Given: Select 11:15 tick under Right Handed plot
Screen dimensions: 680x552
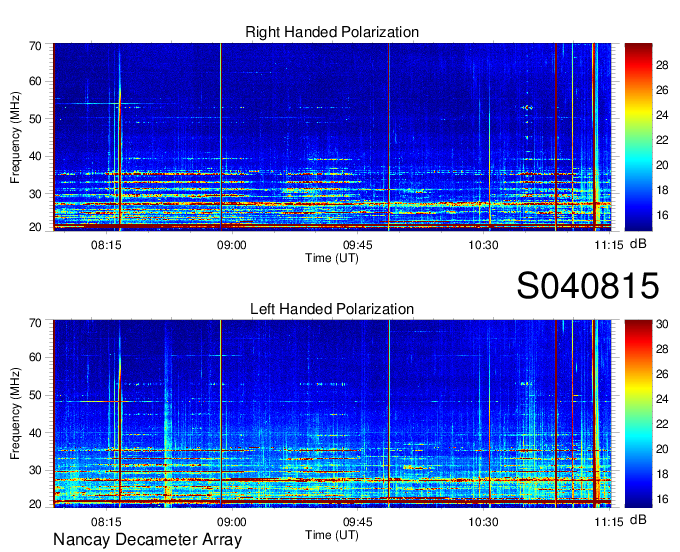Looking at the screenshot, I should point(608,245).
